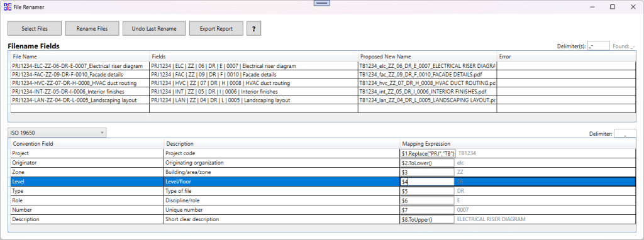Select the Facade details file row
Image resolution: width=644 pixels, height=240 pixels.
323,74
